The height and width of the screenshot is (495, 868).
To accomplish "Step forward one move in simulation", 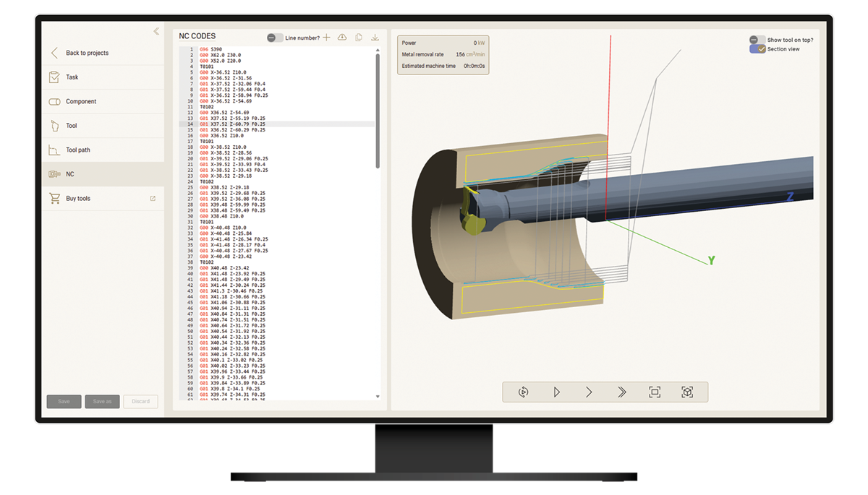I will (589, 392).
